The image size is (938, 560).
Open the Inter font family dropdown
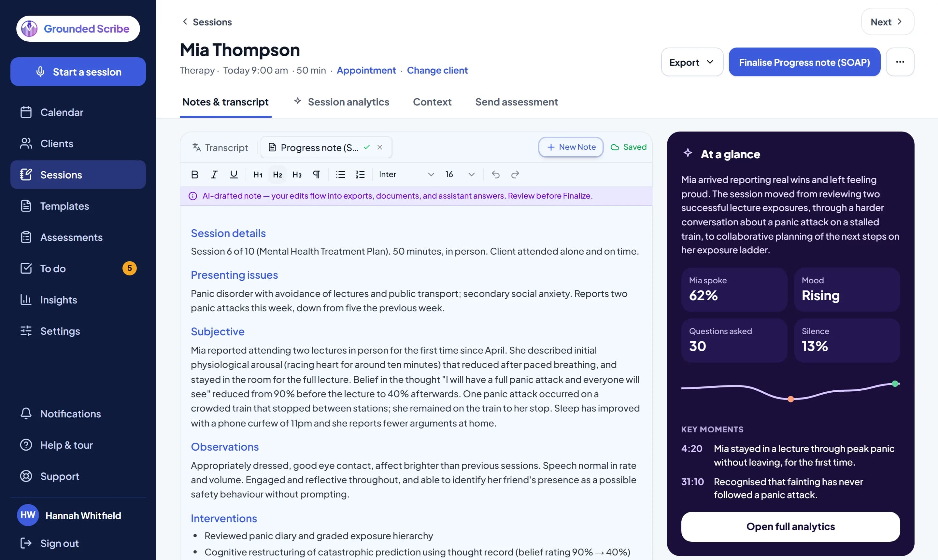[406, 174]
